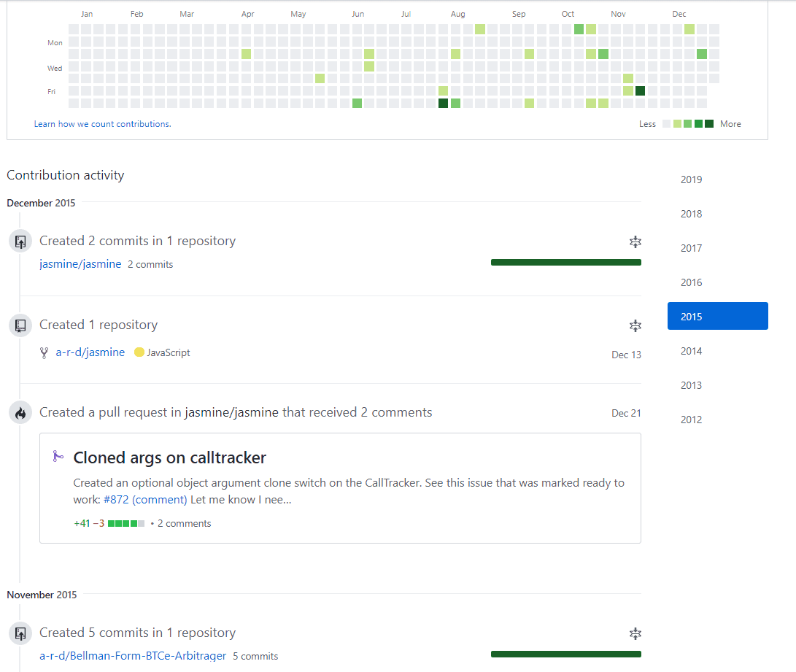Collapse the November 5 commits section
The width and height of the screenshot is (796, 672).
635,633
